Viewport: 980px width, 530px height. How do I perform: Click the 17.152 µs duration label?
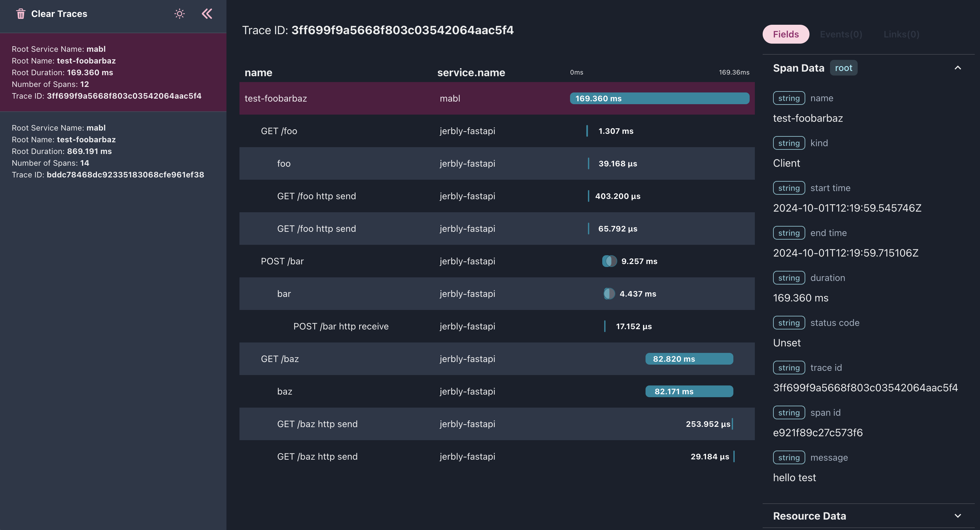(x=634, y=326)
